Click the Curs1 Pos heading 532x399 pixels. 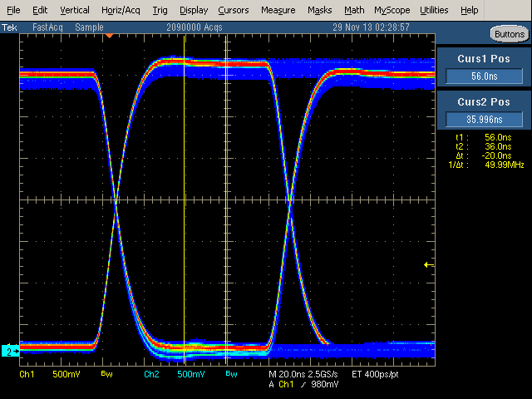pos(484,59)
